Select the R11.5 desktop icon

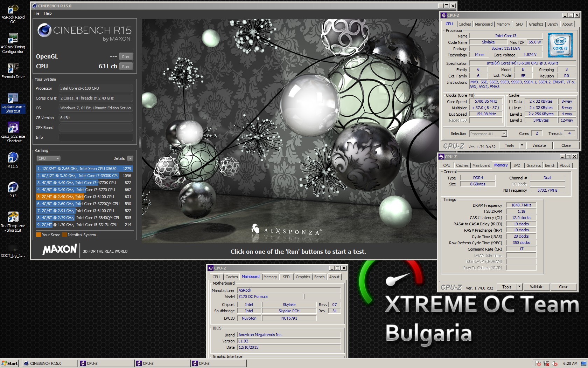(x=13, y=160)
